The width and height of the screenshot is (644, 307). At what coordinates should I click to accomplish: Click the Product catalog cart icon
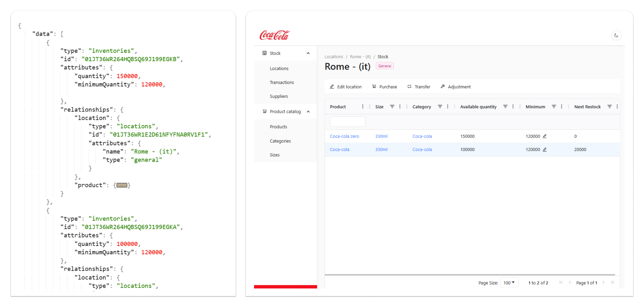pos(264,112)
